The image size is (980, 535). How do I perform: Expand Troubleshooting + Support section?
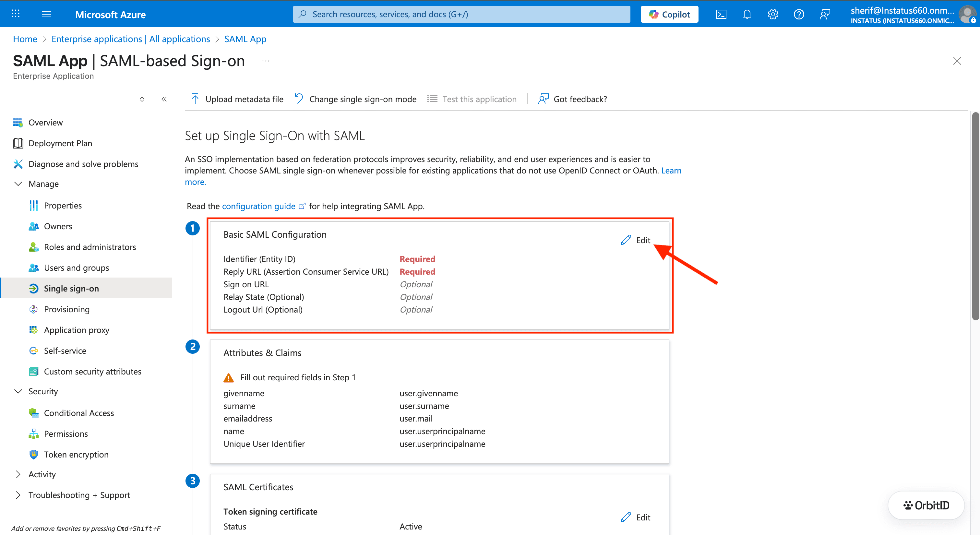tap(18, 495)
